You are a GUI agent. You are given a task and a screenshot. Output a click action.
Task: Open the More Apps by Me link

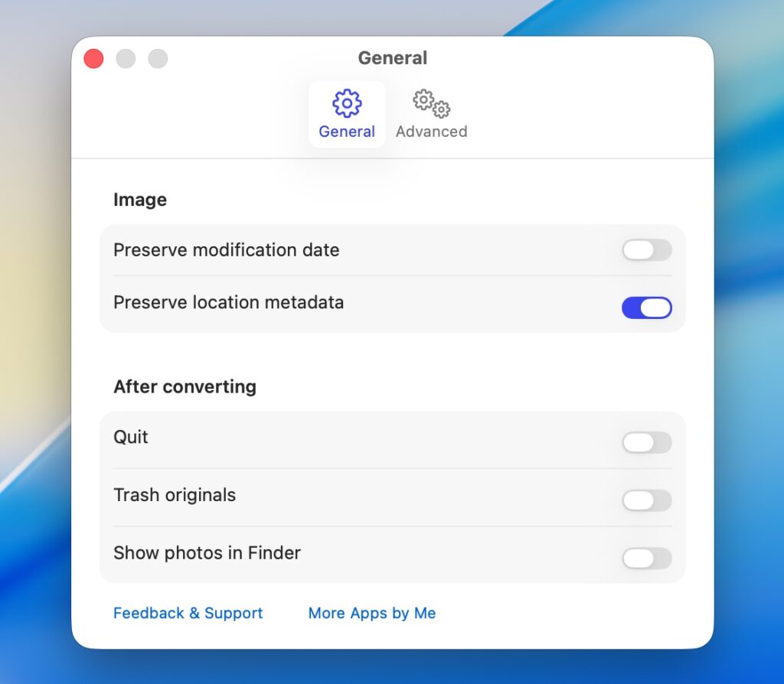[372, 613]
